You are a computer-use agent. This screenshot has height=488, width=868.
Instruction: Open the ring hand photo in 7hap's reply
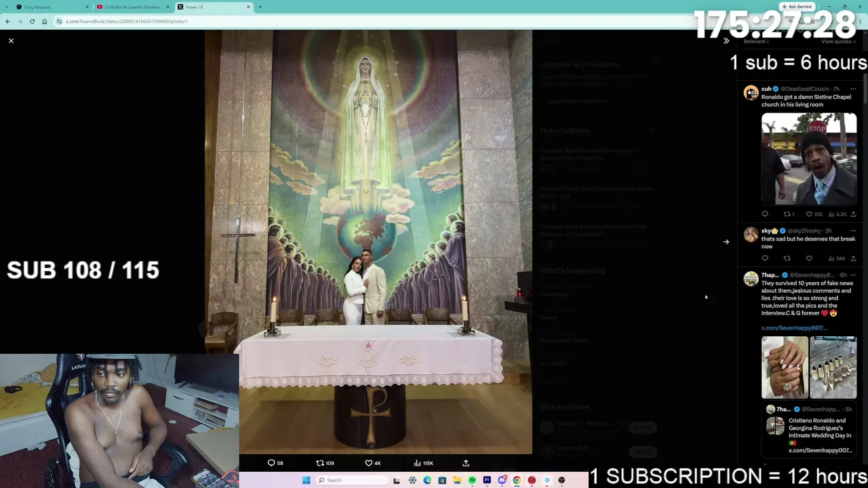pos(785,367)
